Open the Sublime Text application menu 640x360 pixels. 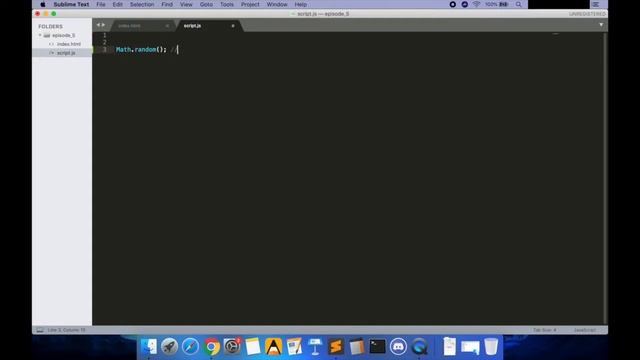tap(71, 4)
